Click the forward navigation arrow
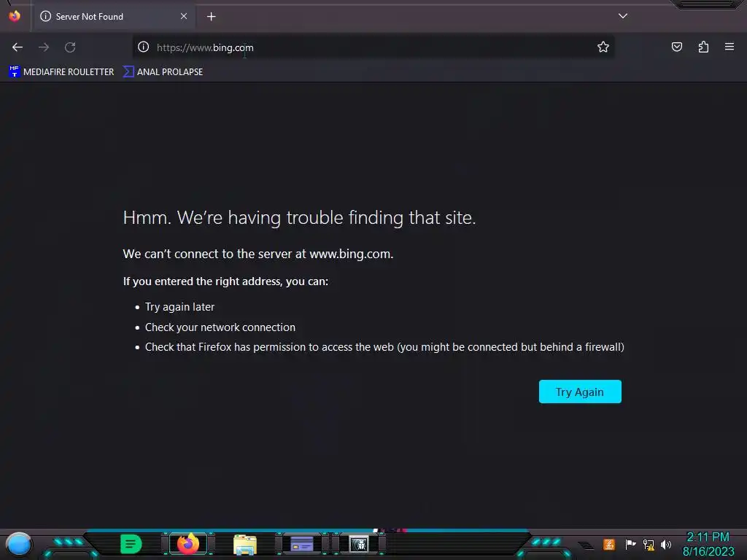This screenshot has width=747, height=560. click(x=44, y=47)
